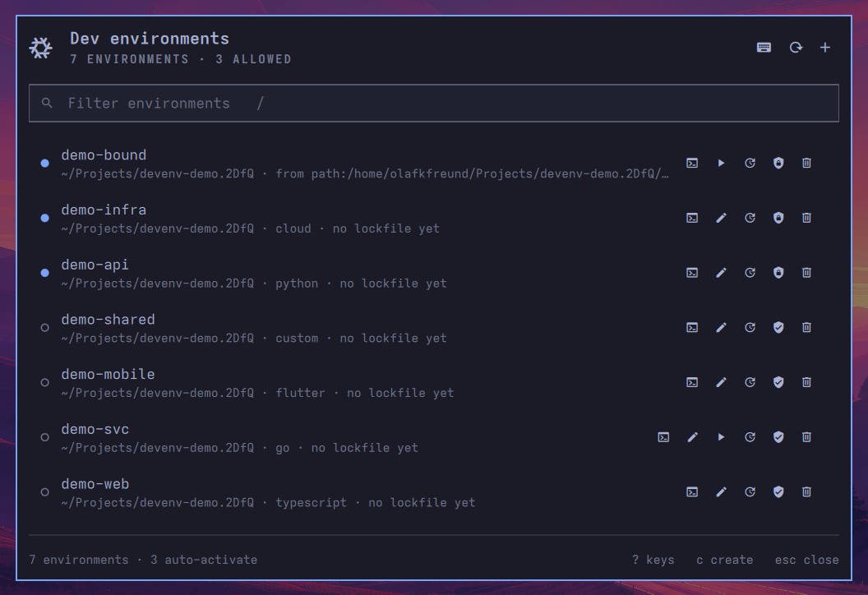Click the magnifier icon in filter box
Screen dimensions: 868x595
click(47, 103)
